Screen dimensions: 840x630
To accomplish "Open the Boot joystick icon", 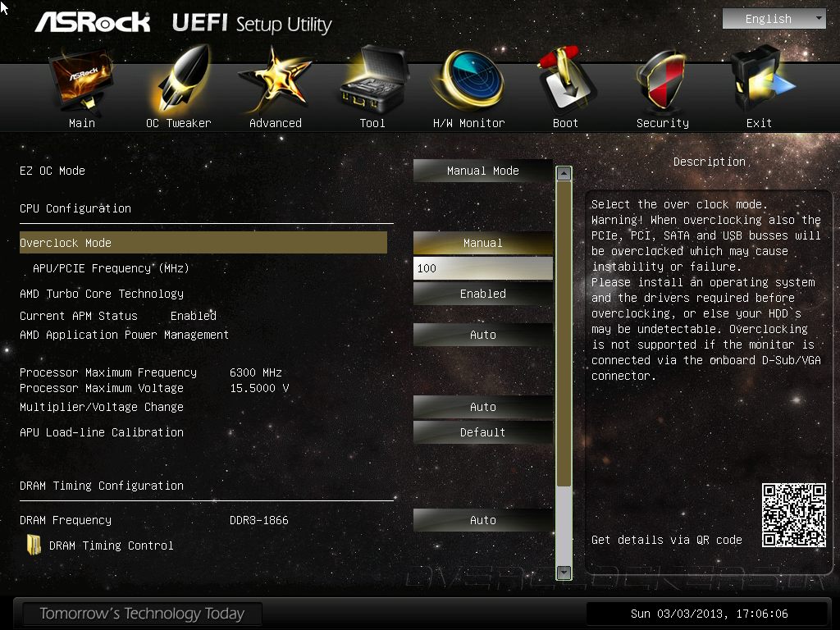I will 566,80.
